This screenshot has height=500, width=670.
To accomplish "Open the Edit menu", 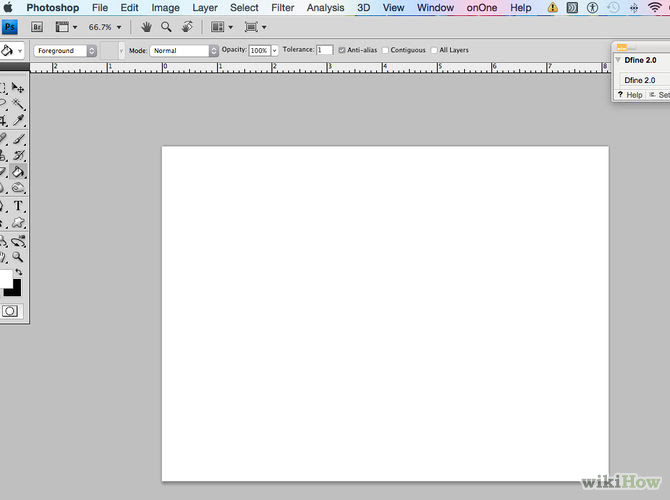I will coord(129,8).
